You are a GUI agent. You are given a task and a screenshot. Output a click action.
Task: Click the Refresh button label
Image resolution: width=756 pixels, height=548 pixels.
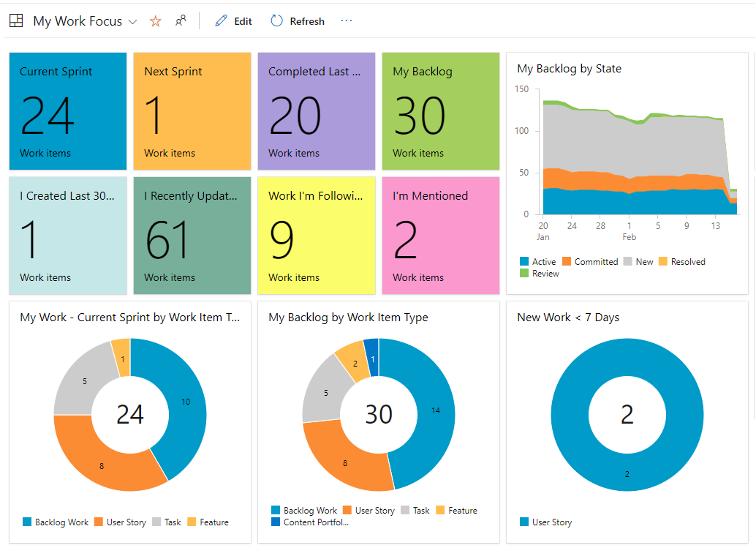(x=306, y=20)
